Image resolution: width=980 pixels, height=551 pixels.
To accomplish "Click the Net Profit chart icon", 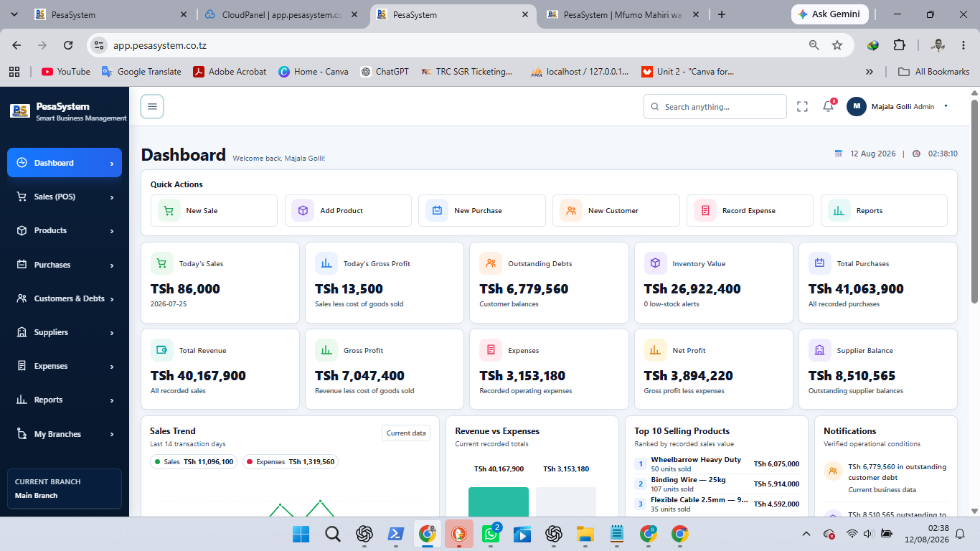I will [x=655, y=350].
